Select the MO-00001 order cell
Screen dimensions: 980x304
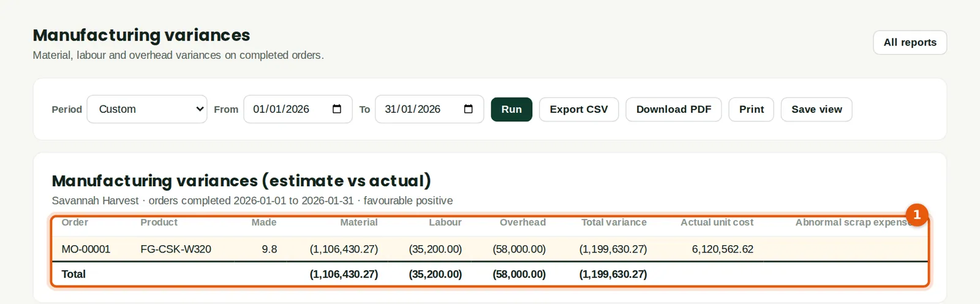tap(86, 249)
